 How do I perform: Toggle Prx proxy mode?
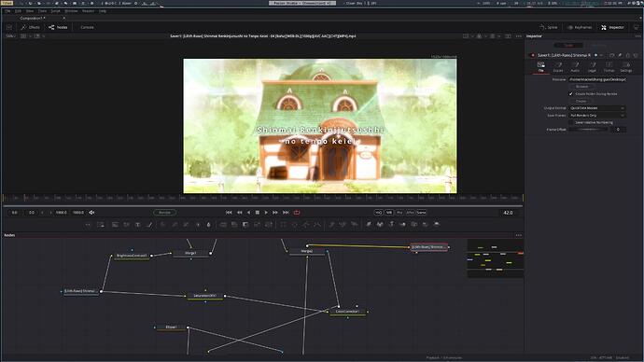399,213
